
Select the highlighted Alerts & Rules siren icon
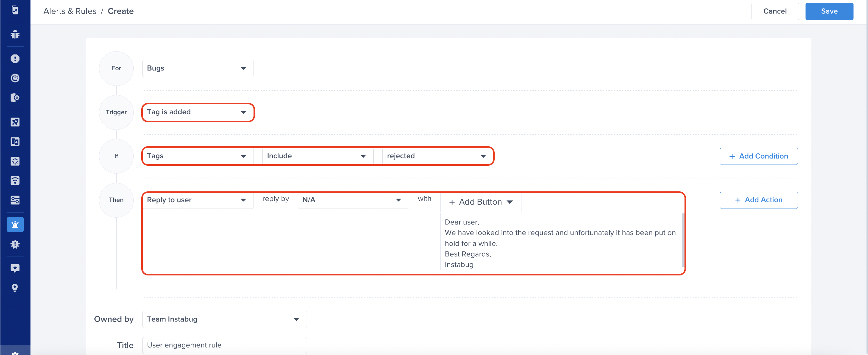pyautogui.click(x=15, y=225)
